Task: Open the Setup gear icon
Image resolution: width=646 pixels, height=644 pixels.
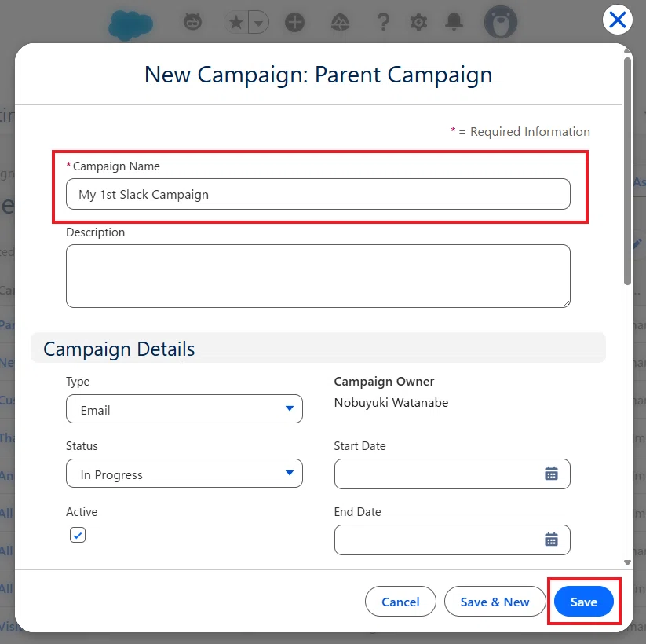Action: (418, 22)
